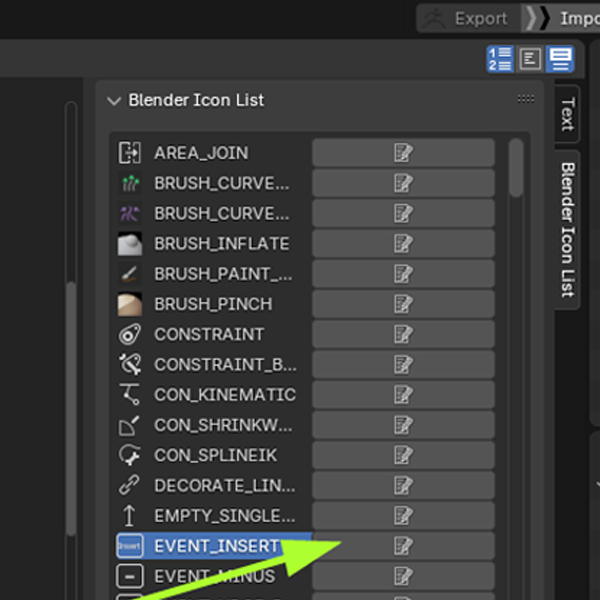Click the CONSTRAINT icon
The height and width of the screenshot is (600, 600).
pos(129,334)
